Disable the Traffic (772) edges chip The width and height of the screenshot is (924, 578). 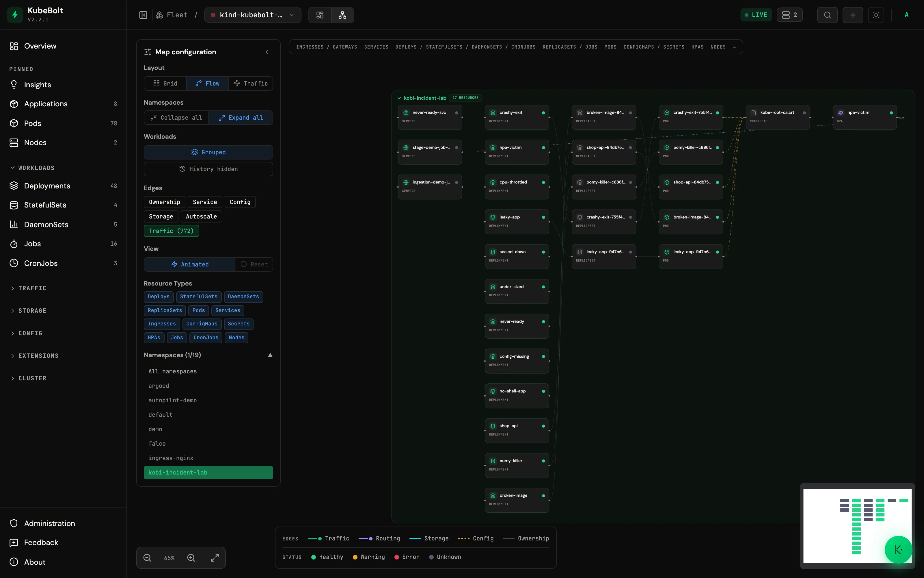tap(172, 231)
